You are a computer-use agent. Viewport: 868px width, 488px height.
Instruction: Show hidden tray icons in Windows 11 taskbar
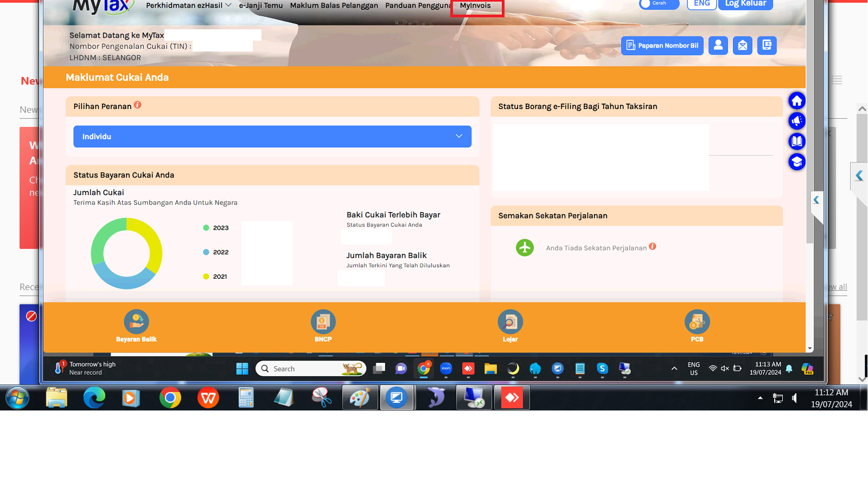674,369
